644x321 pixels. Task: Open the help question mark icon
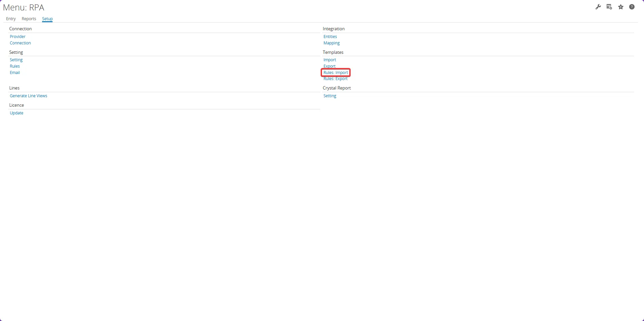632,7
